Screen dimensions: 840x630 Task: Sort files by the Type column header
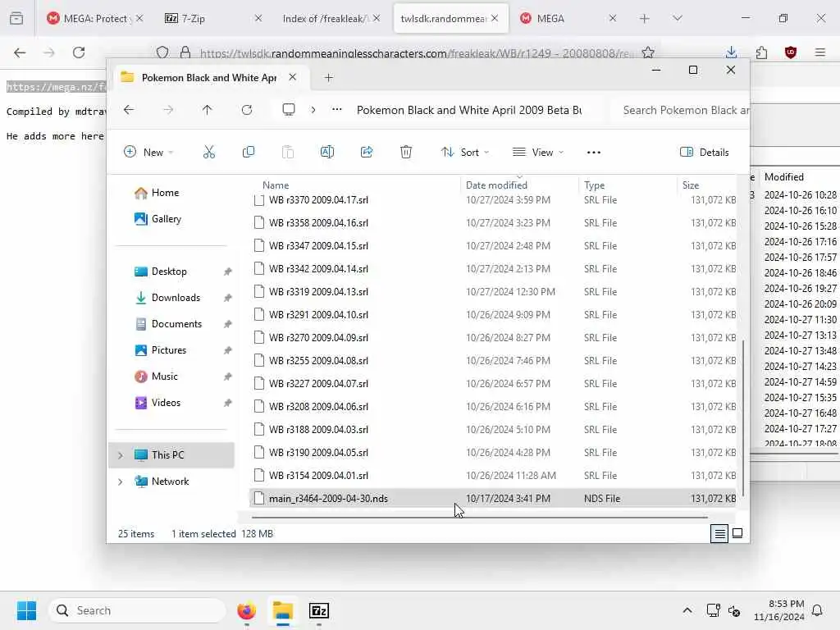point(594,185)
